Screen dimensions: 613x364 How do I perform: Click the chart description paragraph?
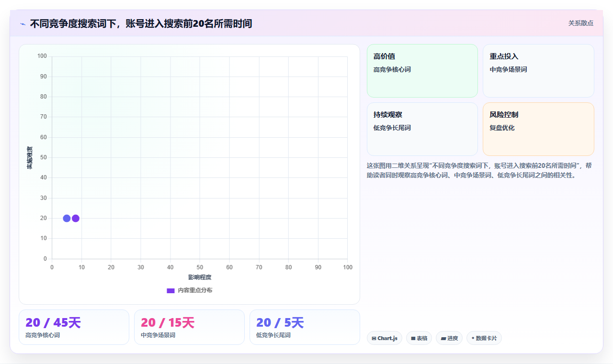480,170
